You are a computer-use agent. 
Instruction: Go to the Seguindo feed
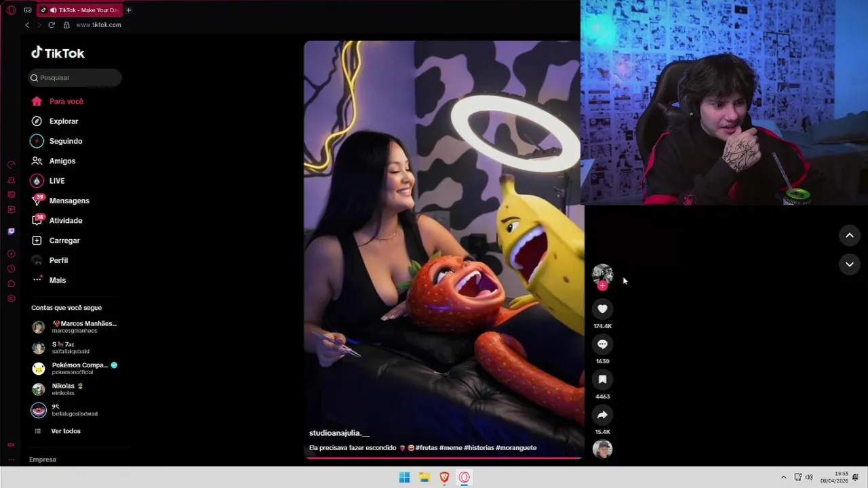[x=56, y=141]
